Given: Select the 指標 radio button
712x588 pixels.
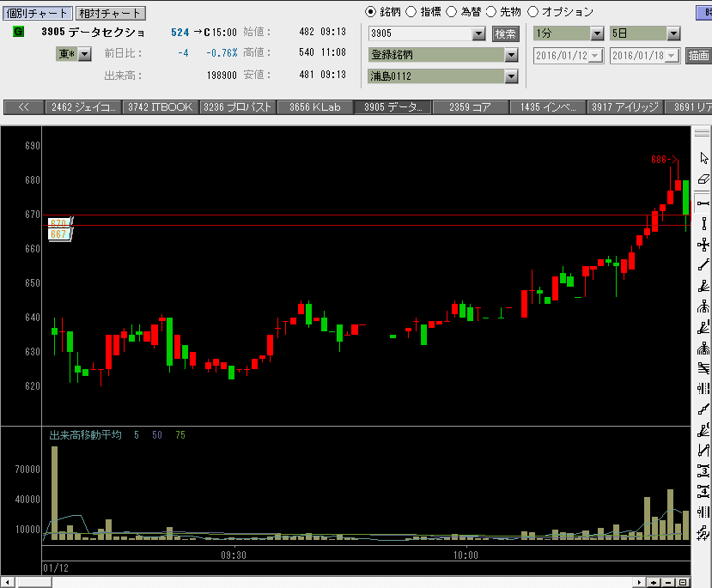Looking at the screenshot, I should [x=411, y=12].
